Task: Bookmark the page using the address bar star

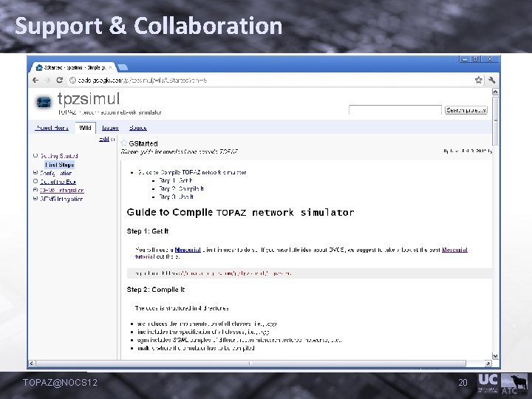Action: (478, 80)
